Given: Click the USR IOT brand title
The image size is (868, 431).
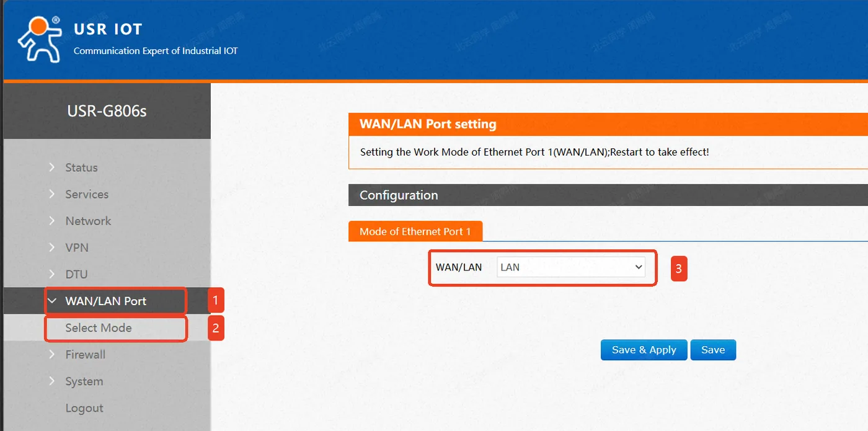Looking at the screenshot, I should click(108, 29).
